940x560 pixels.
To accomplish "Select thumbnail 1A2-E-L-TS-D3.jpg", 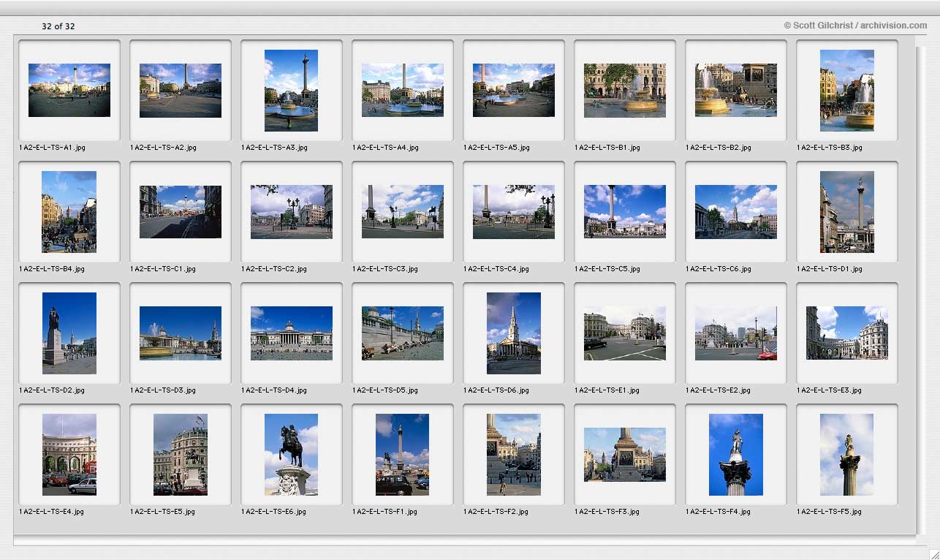I will pos(181,333).
